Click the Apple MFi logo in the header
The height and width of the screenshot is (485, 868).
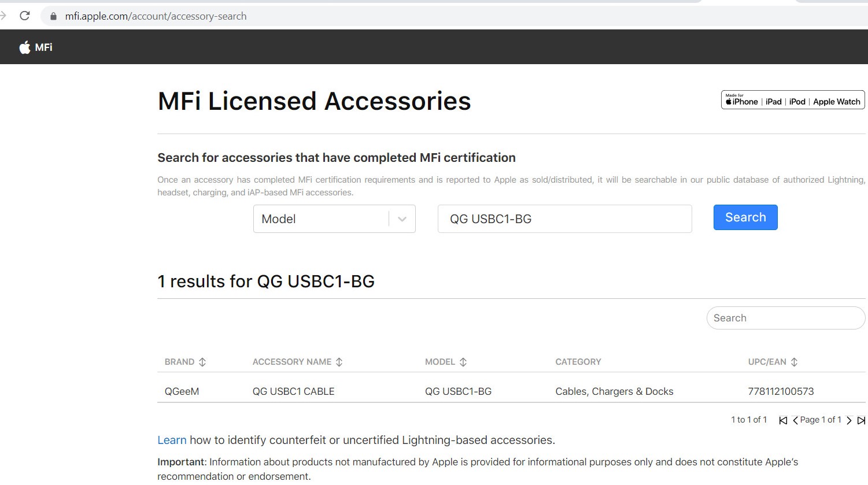(x=36, y=47)
